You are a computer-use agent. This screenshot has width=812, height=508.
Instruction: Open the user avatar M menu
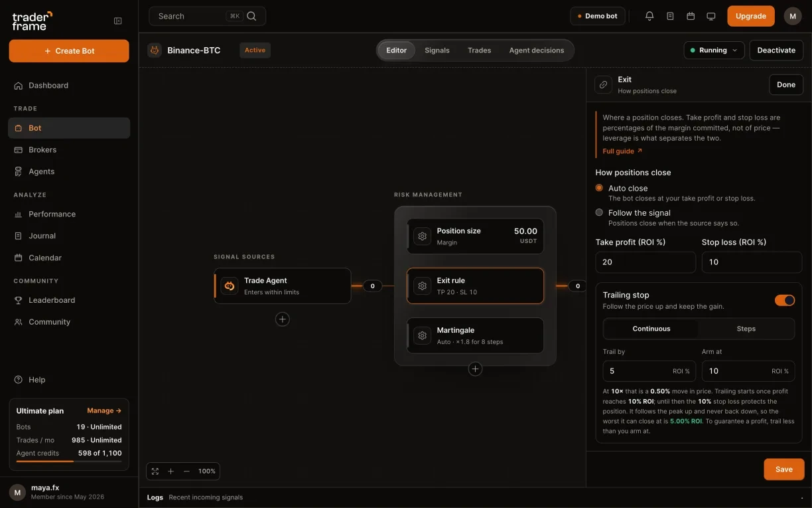(x=793, y=16)
